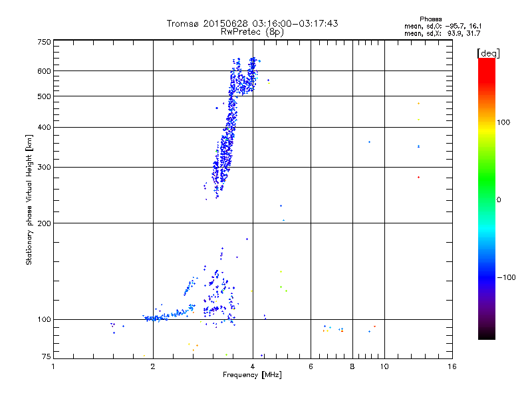This screenshot has height=399, width=532.
Task: Click the y-axis tick label '300'
Action: [44, 168]
